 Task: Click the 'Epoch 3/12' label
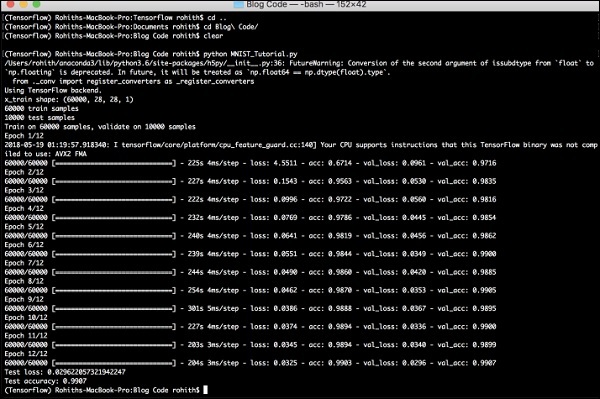coord(24,190)
